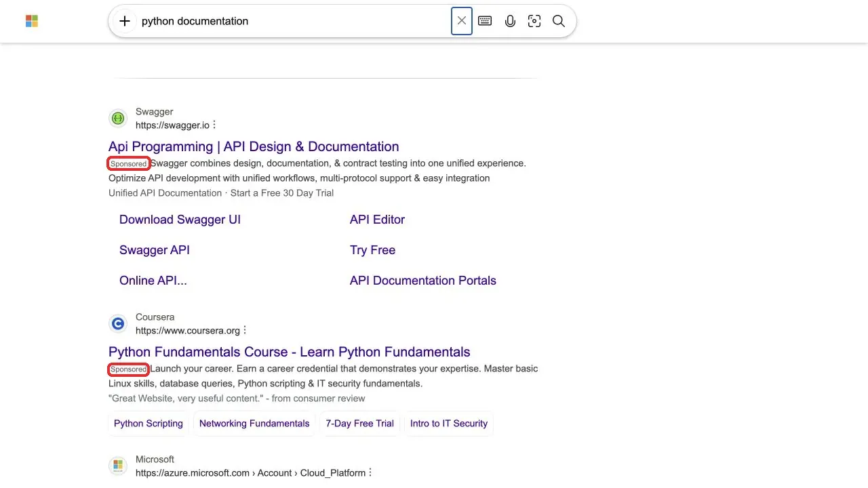Click the "Great Website, very useful content." review text
The width and height of the screenshot is (868, 488).
point(237,399)
